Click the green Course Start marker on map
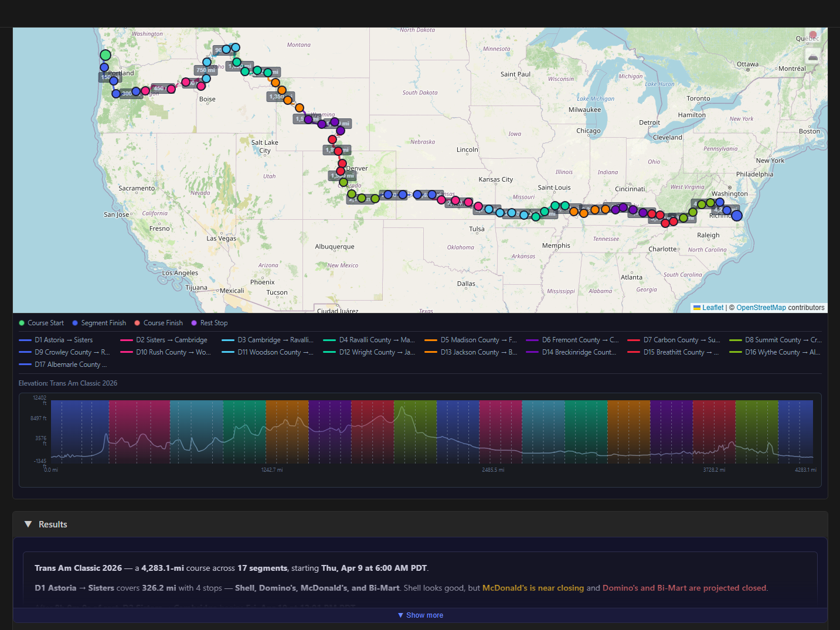The height and width of the screenshot is (630, 840). pos(106,55)
